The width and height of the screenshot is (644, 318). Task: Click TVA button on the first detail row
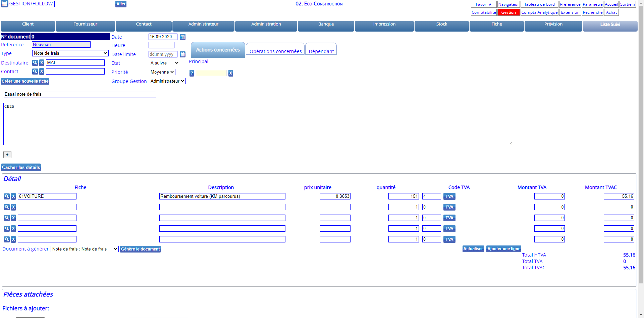[x=449, y=196]
